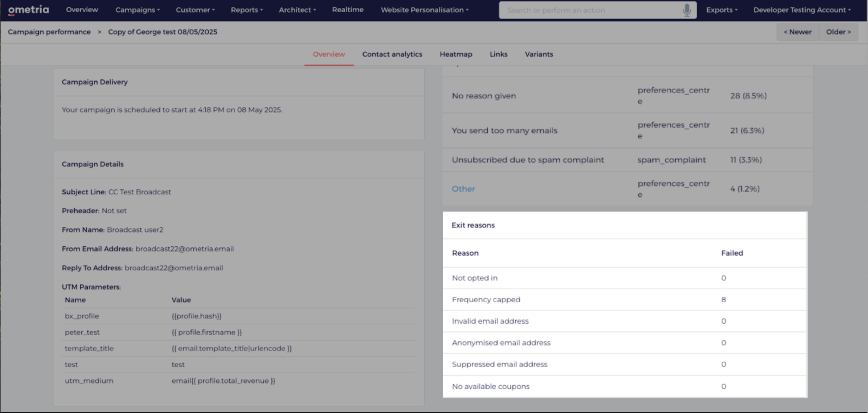Viewport: 868px width, 413px height.
Task: Open Developer Testing Account menu
Action: coord(802,10)
